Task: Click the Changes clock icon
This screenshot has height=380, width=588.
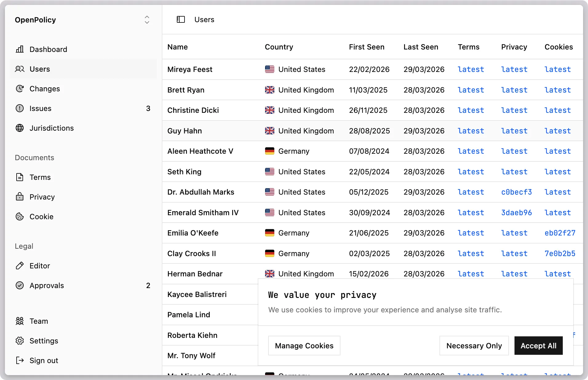Action: coord(20,89)
